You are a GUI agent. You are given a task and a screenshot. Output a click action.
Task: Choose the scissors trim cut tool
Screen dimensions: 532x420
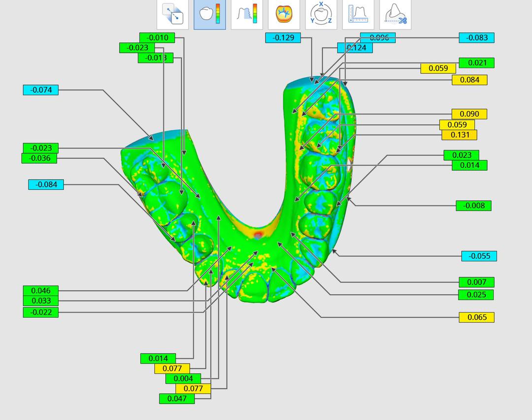pos(395,15)
